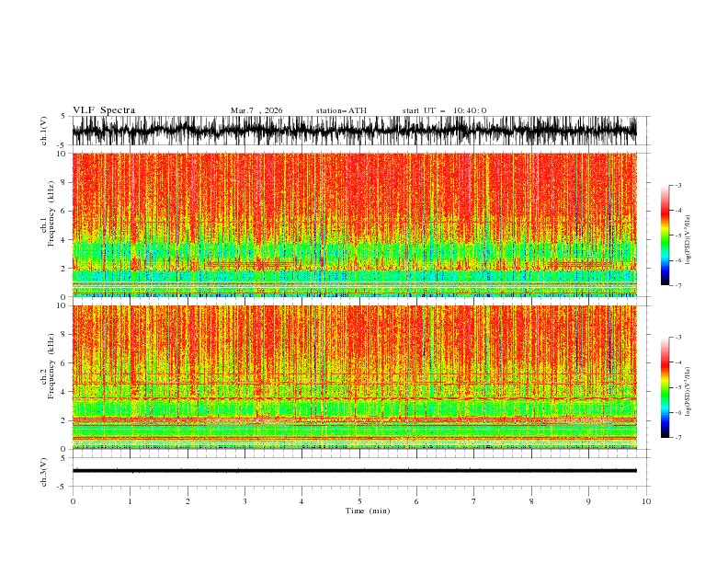
Task: Select ch.1 colorbar "log(PSD)(V²/Hz)" label
Action: pos(688,240)
